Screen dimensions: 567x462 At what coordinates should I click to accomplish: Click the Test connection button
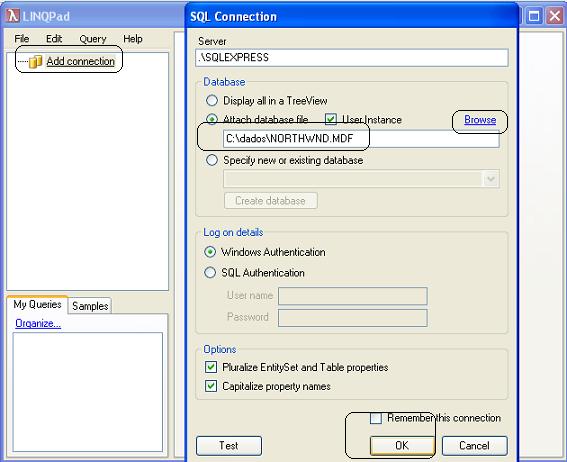229,445
